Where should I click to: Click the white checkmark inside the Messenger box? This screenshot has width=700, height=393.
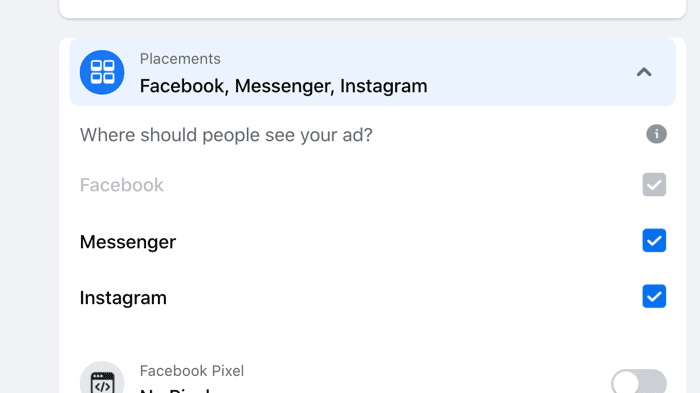[654, 241]
